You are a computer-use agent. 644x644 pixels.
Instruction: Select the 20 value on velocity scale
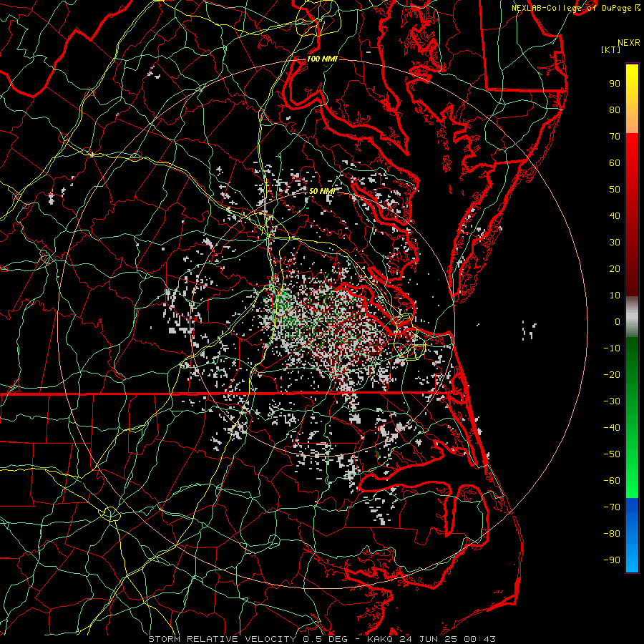615,269
